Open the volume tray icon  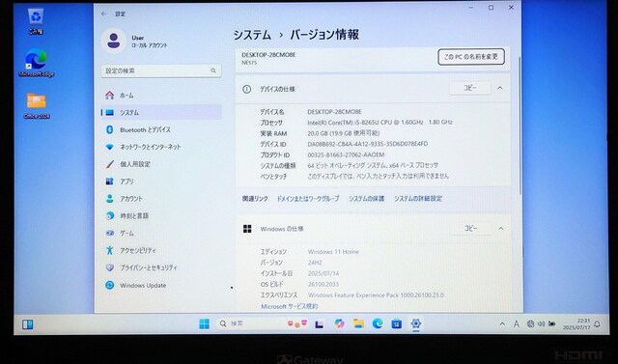(541, 324)
